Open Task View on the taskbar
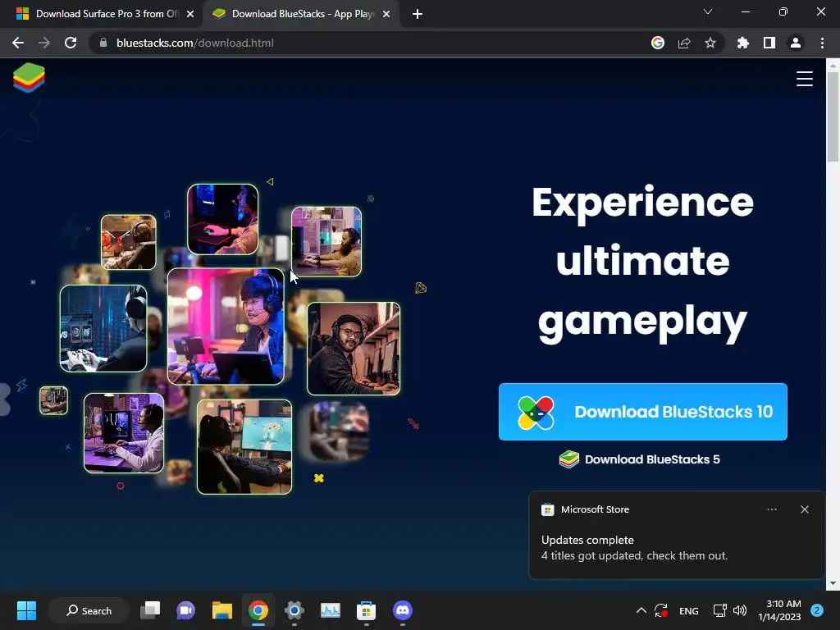This screenshot has width=840, height=630. [150, 610]
